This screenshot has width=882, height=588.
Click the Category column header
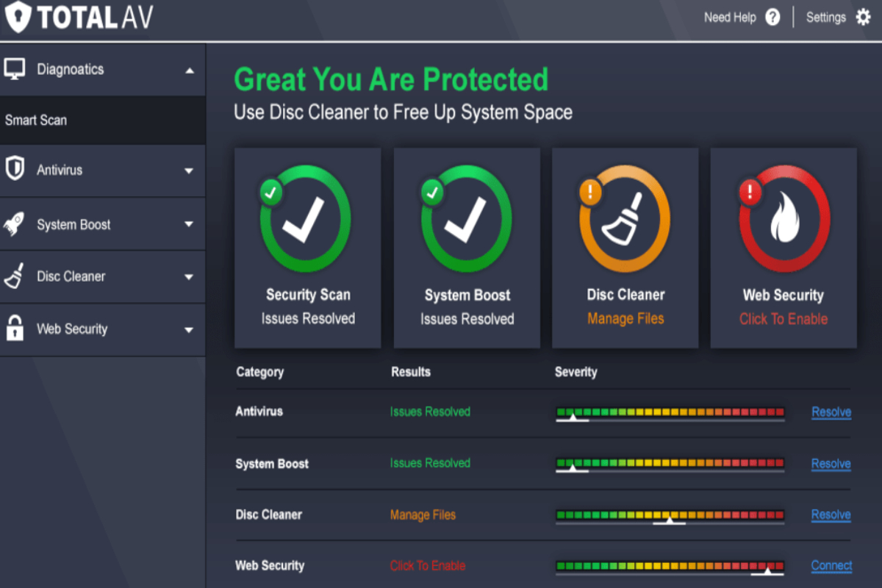[259, 372]
